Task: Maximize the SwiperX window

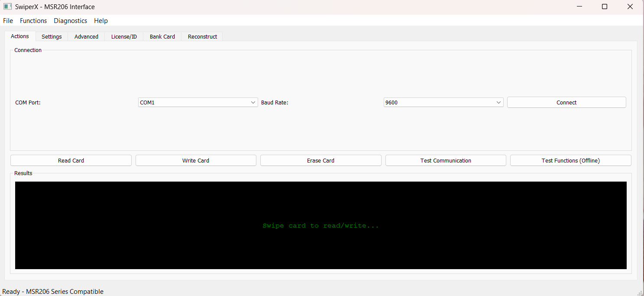Action: [605, 7]
